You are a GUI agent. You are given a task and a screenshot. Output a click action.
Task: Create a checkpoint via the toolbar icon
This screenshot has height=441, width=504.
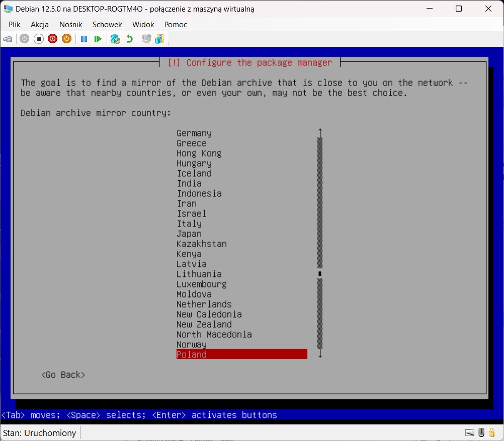[x=115, y=39]
